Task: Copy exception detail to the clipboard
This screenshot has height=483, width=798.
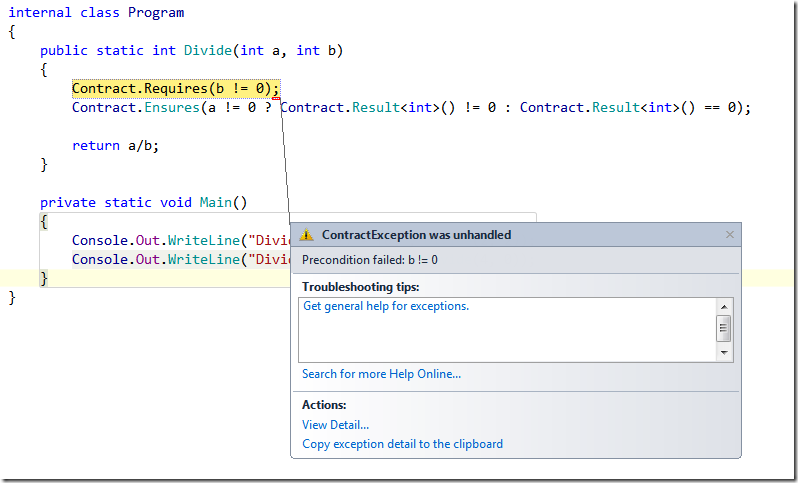Action: pos(402,444)
